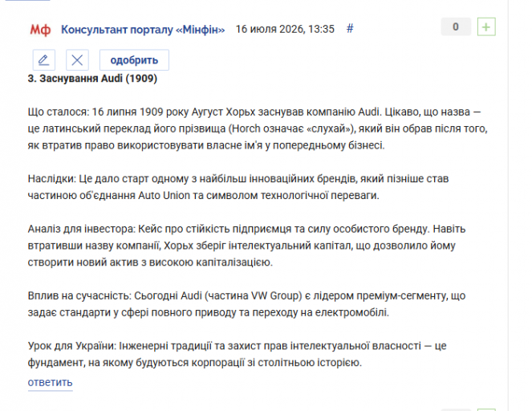
Task: Upvote the comment with the green plus
Action: pos(486,26)
